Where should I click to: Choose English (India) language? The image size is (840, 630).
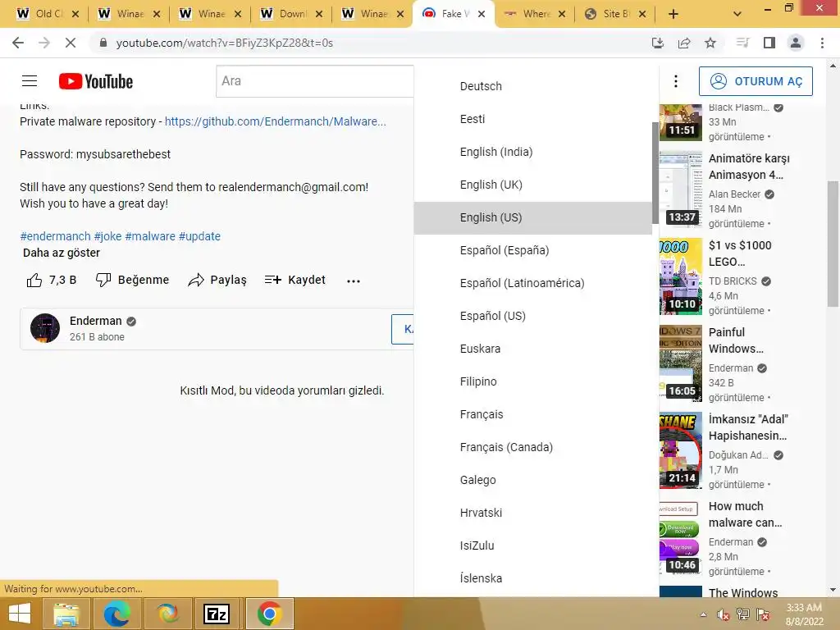pyautogui.click(x=532, y=152)
